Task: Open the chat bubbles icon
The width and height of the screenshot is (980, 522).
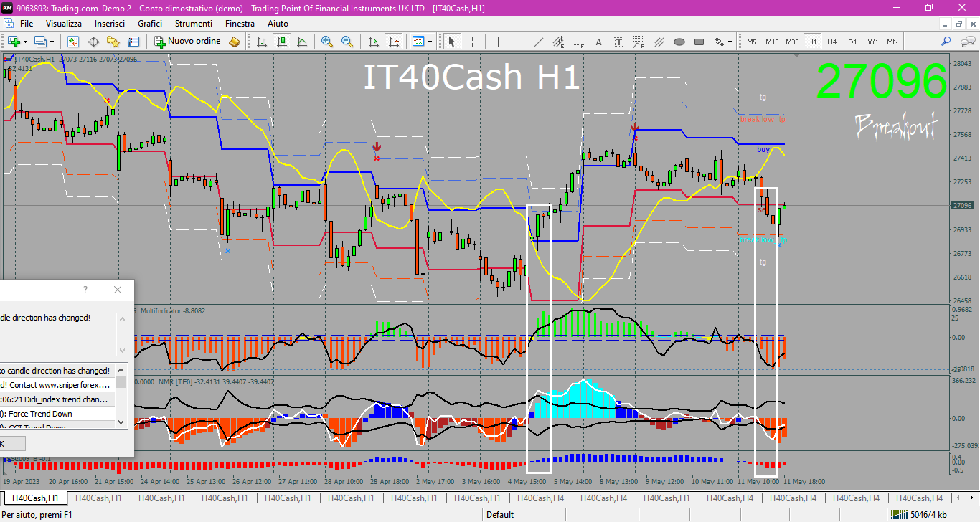Action: (966, 42)
